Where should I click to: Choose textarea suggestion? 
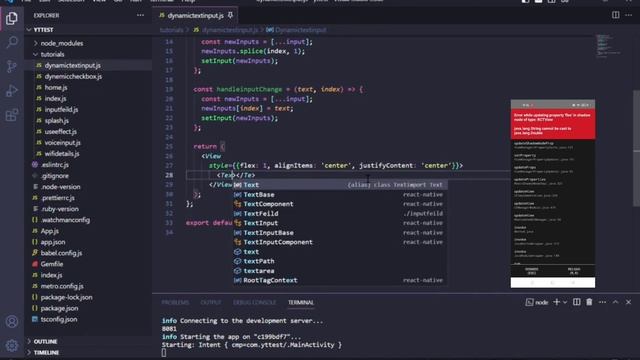tap(339, 271)
